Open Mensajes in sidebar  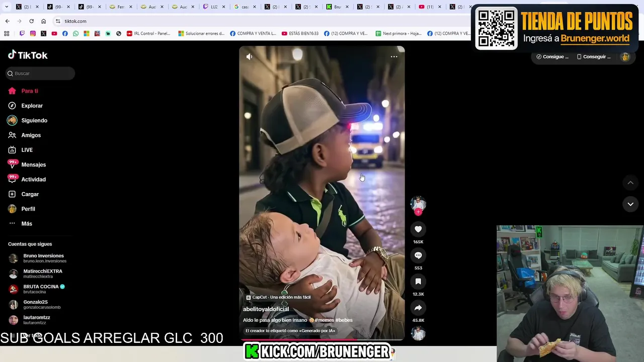point(33,164)
